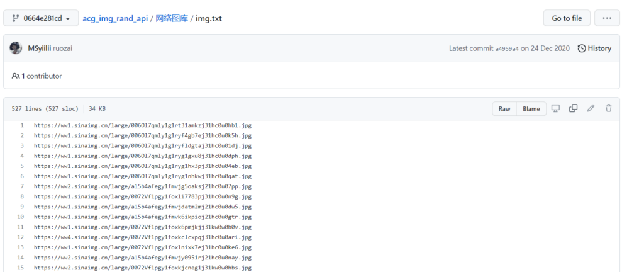Delete this file trash icon
This screenshot has width=644, height=272.
[608, 108]
